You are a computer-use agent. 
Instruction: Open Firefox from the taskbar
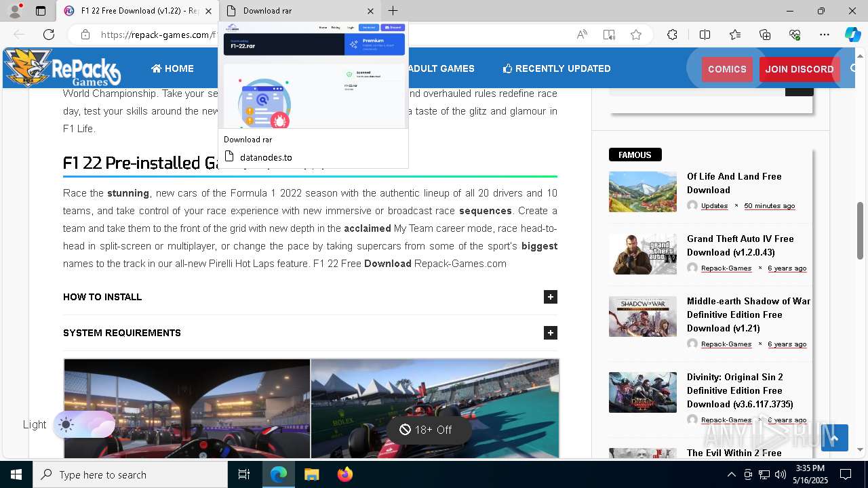(345, 474)
